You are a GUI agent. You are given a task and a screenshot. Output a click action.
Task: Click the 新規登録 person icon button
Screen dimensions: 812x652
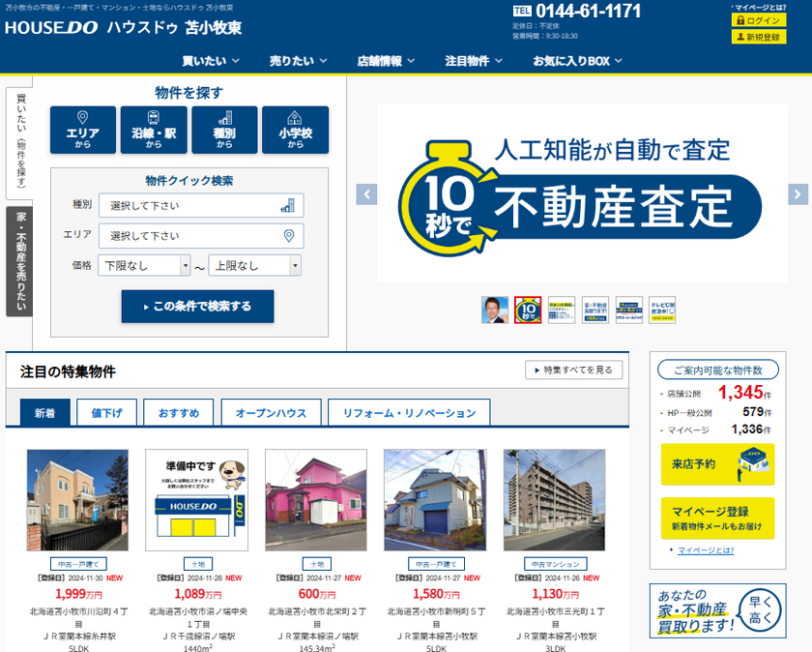coord(758,37)
